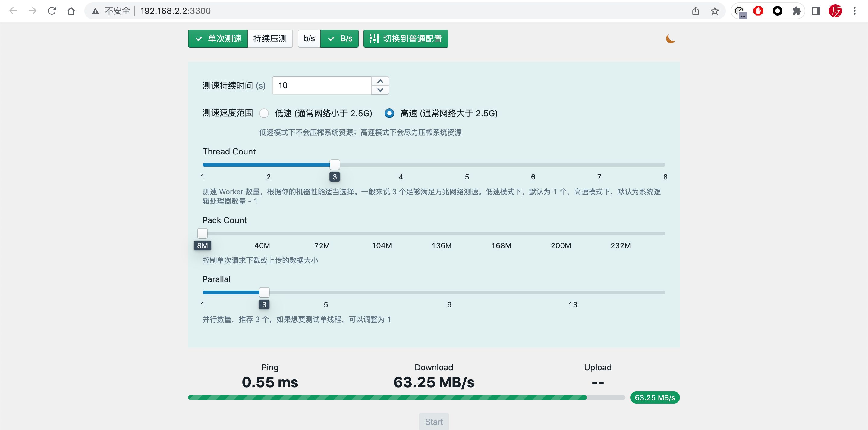Click the 测速持续时间 input field
The image size is (868, 430).
(x=322, y=86)
